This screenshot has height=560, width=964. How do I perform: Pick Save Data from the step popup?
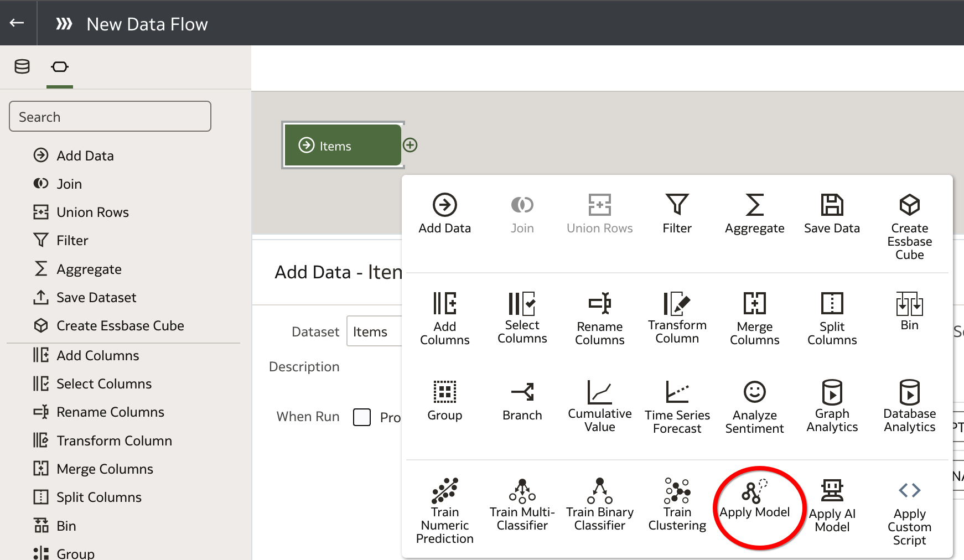[x=831, y=213]
